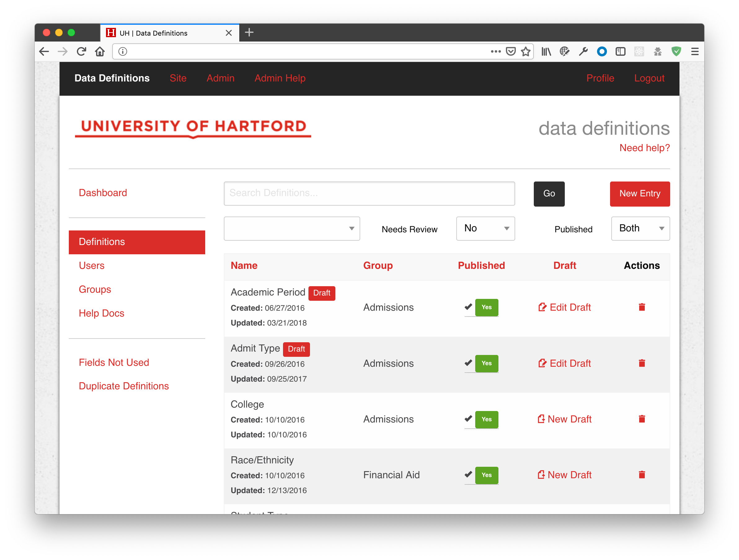Click the Draft badge beside Admit Type

point(296,349)
